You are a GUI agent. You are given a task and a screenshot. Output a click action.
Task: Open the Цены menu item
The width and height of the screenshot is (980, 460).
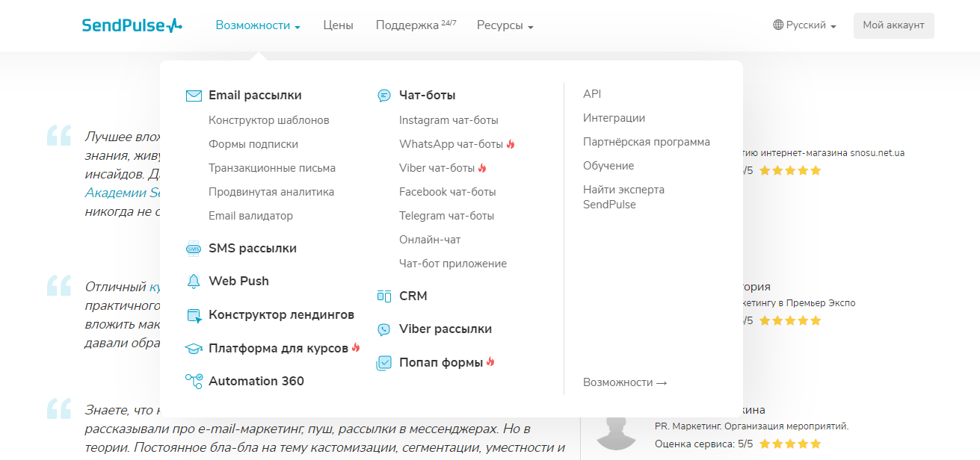[338, 25]
